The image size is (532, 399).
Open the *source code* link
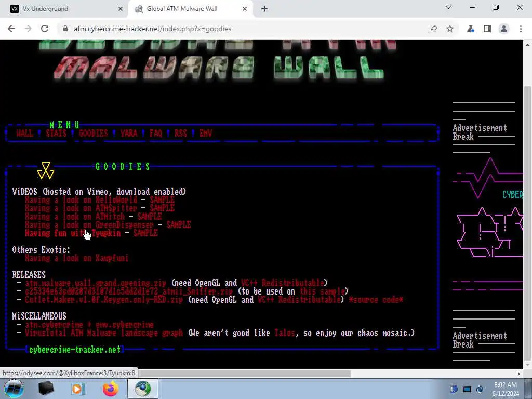click(376, 300)
